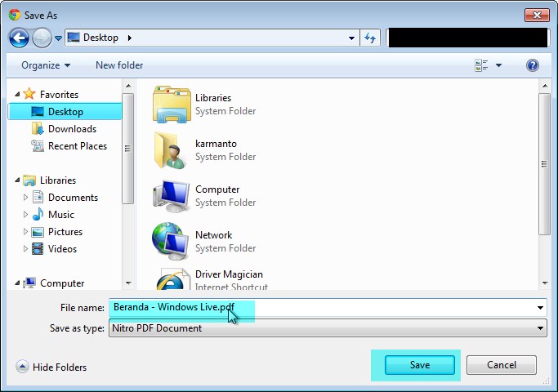Select the Network globe icon in file list

(x=170, y=242)
